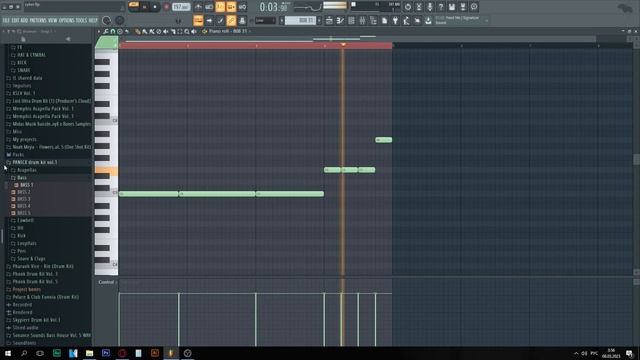Open the TOOLS menu

pos(81,20)
